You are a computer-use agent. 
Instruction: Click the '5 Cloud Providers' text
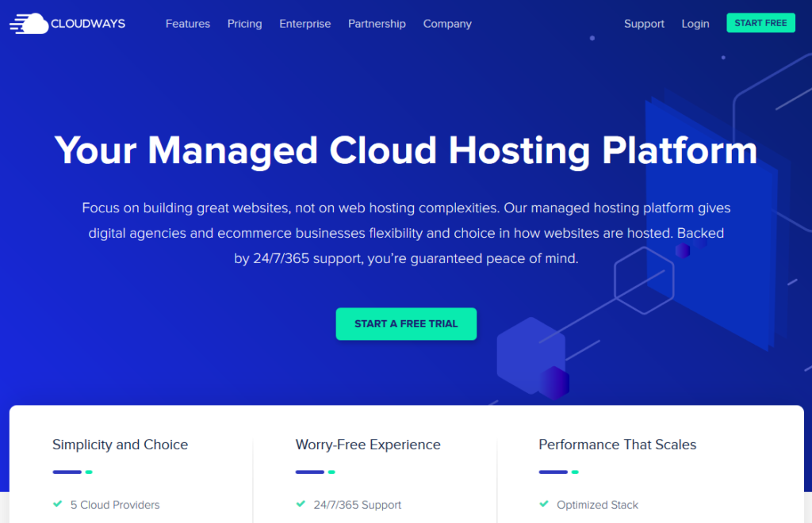[x=115, y=505]
